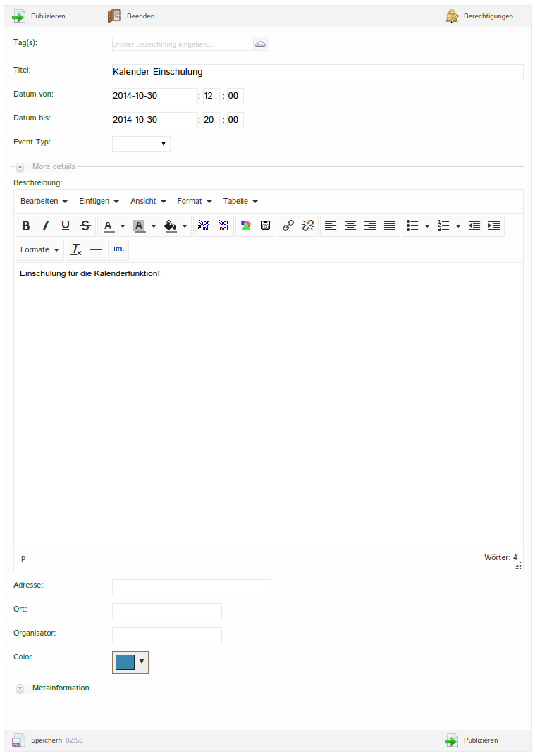Align text right

point(370,225)
